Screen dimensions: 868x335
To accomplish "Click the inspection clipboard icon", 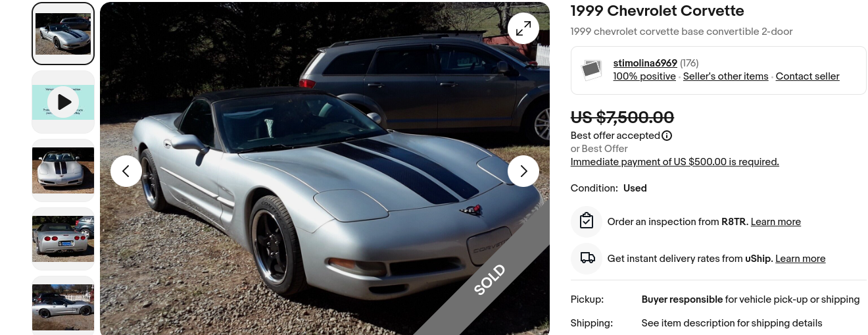I will pyautogui.click(x=587, y=222).
